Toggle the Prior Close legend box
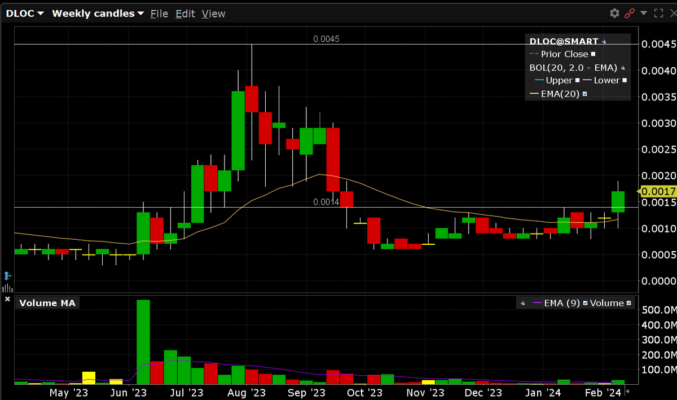 tap(593, 54)
